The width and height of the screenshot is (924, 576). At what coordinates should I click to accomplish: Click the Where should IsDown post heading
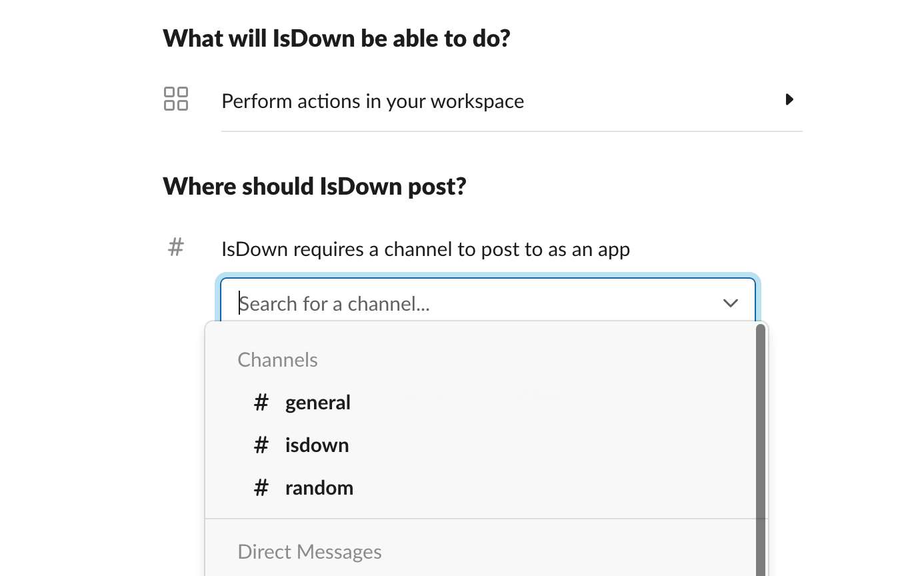(x=314, y=186)
